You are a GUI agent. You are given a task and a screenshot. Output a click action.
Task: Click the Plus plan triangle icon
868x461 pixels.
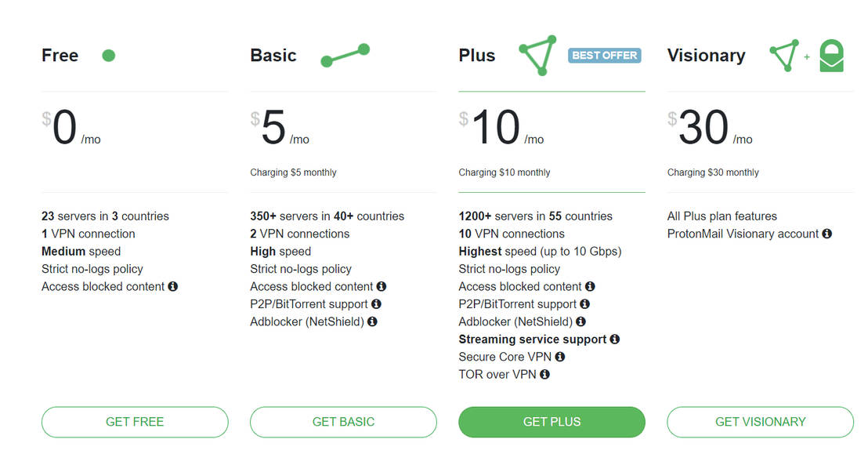coord(538,55)
